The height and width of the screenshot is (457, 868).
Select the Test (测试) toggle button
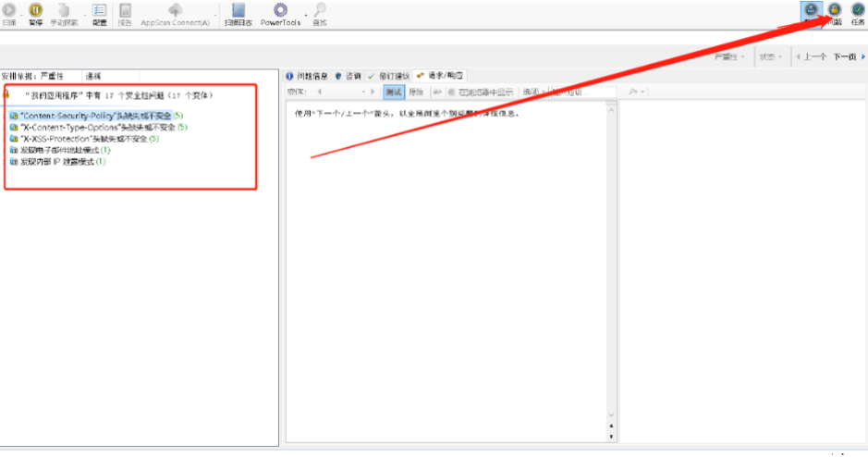(x=394, y=92)
